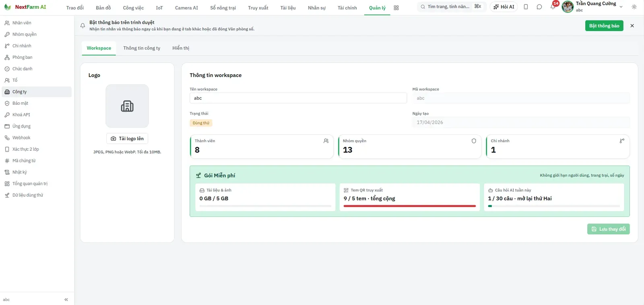Image resolution: width=644 pixels, height=305 pixels.
Task: Click the Trần Quang Cường avatar
Action: pos(568,7)
